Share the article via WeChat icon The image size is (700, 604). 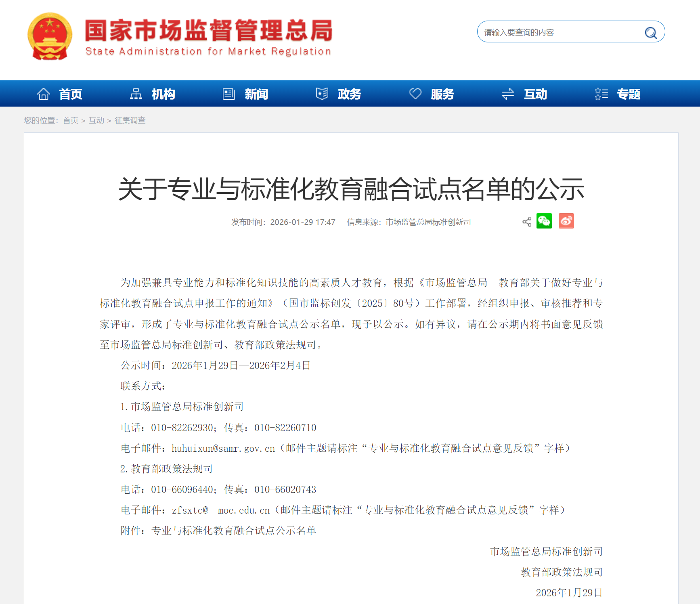[x=544, y=221]
